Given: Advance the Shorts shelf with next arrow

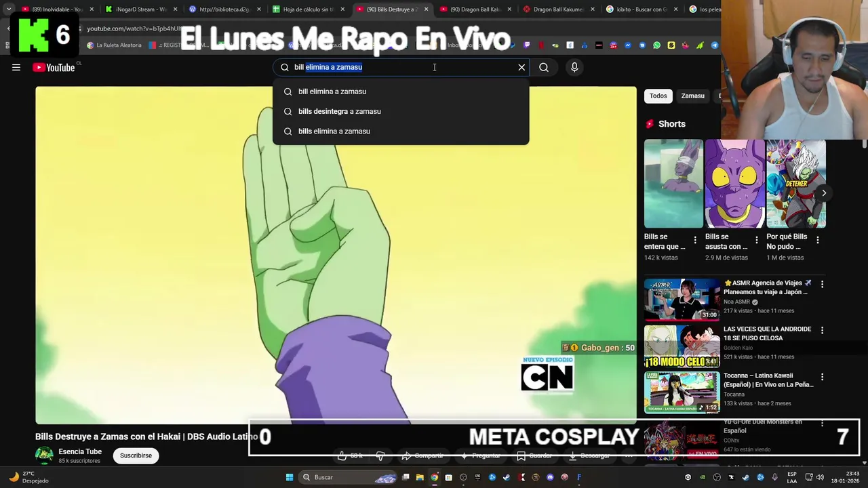Looking at the screenshot, I should tap(824, 193).
